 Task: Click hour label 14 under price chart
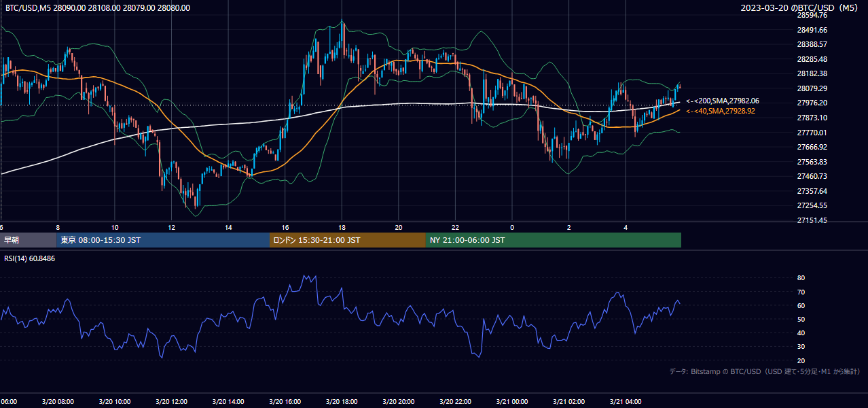[228, 228]
